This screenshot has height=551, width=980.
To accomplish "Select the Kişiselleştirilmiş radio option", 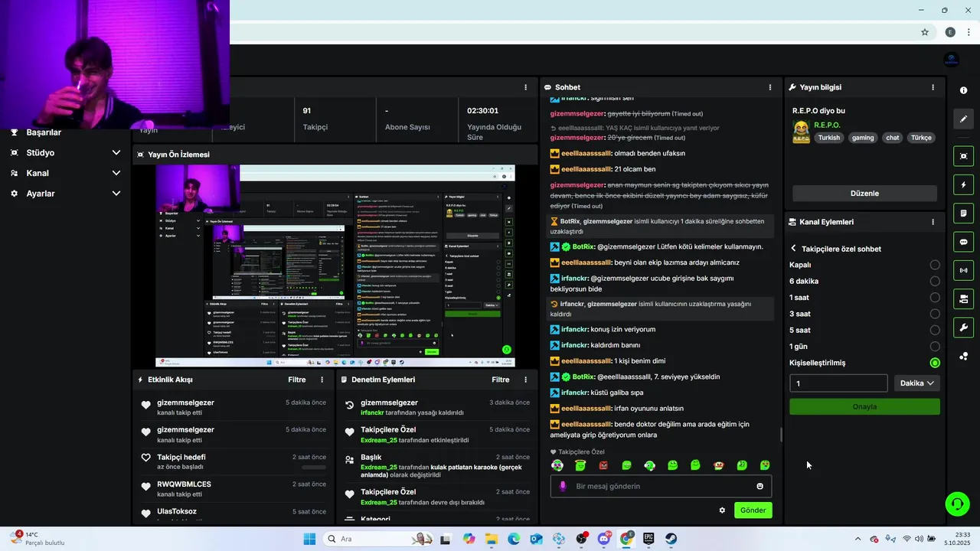I will tap(935, 363).
